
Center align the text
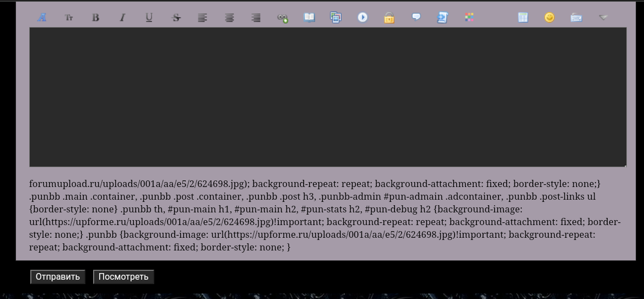[x=229, y=17]
